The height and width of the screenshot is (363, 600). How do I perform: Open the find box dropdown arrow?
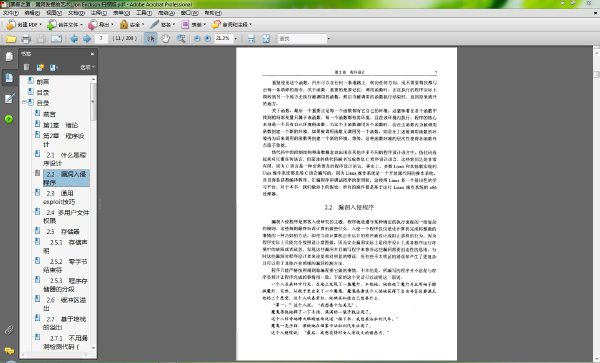(328, 39)
